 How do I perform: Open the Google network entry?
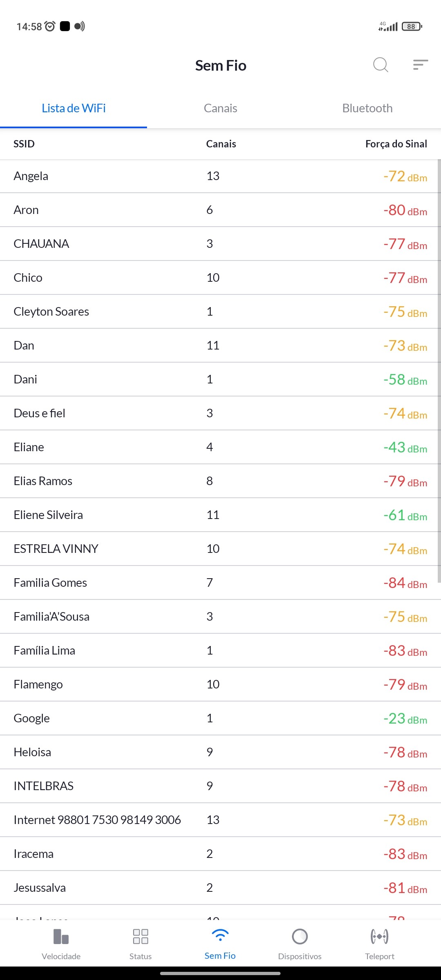[220, 718]
